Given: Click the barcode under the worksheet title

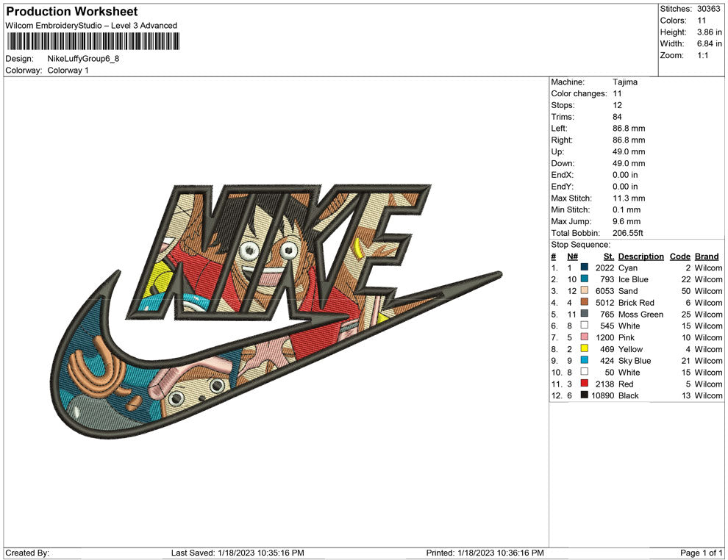Looking at the screenshot, I should coord(93,42).
